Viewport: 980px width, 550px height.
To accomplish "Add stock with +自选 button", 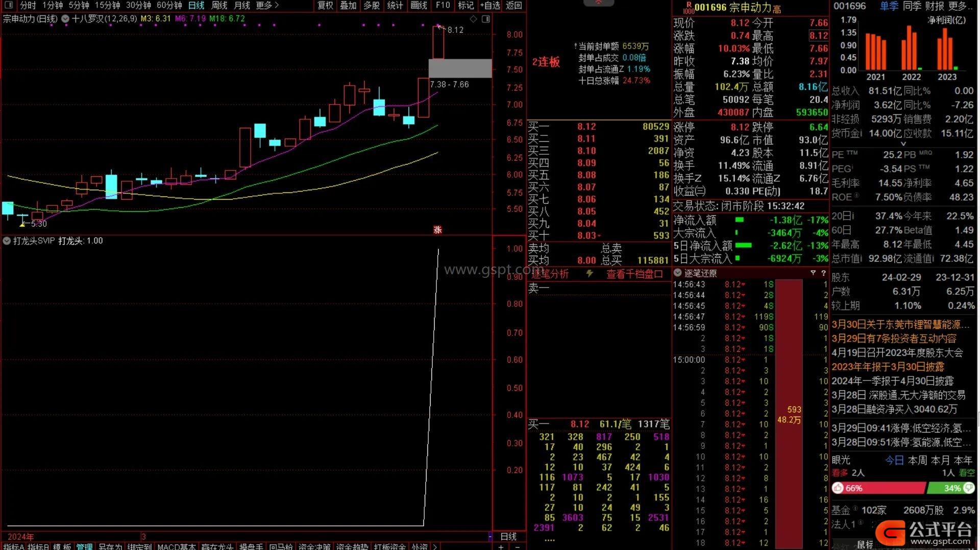I will tap(490, 5).
